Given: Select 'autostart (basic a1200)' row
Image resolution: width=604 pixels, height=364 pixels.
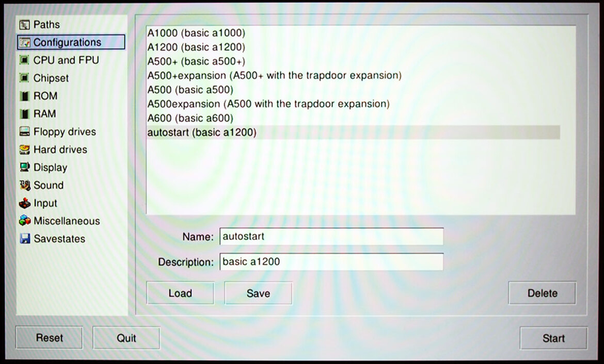Looking at the screenshot, I should [x=353, y=133].
